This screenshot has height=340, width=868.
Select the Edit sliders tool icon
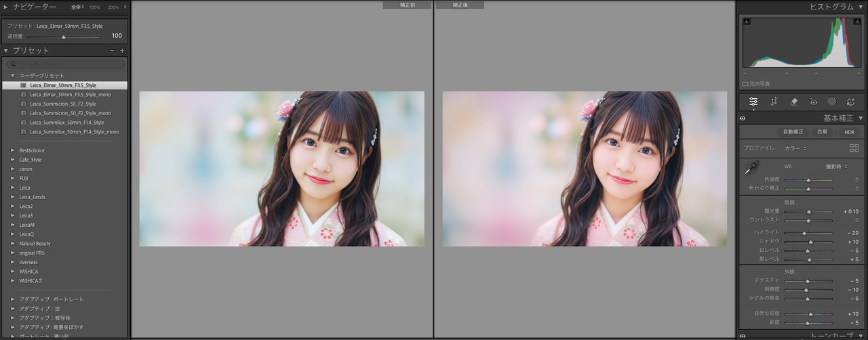click(x=753, y=102)
